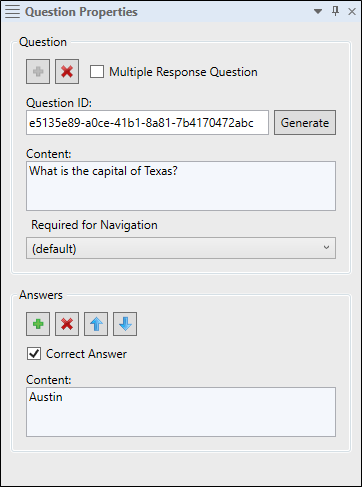362x487 pixels.
Task: Open Required for Navigation dropdown
Action: 181,248
